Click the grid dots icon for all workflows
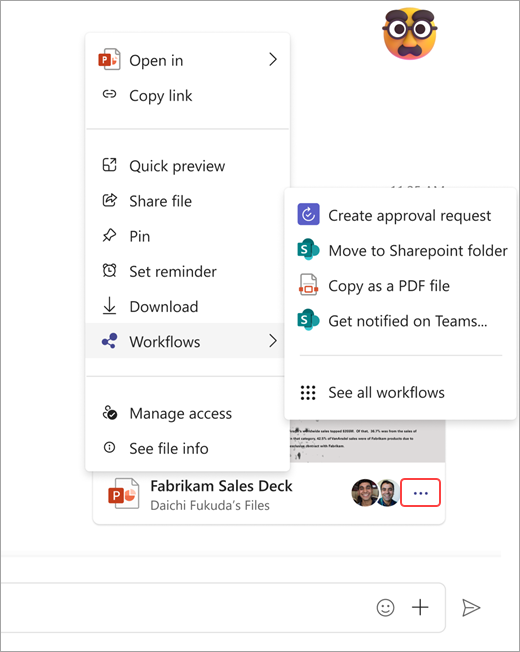Image resolution: width=520 pixels, height=652 pixels. (x=308, y=393)
